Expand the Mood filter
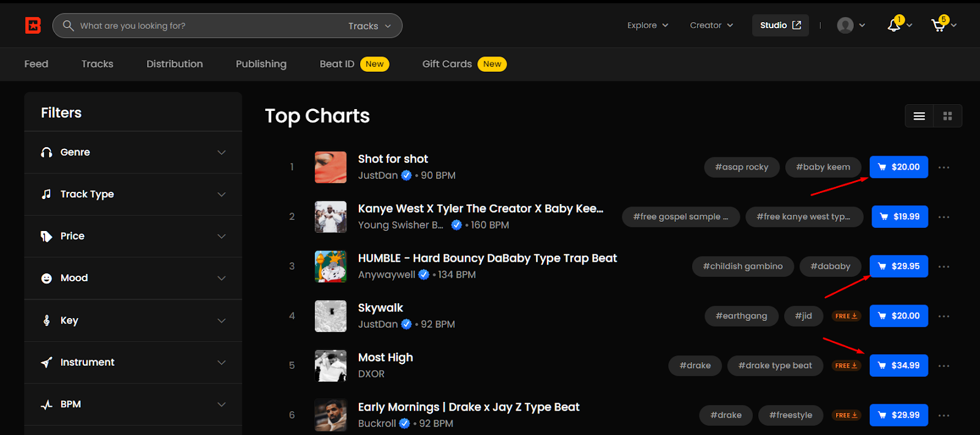This screenshot has width=980, height=435. (133, 278)
